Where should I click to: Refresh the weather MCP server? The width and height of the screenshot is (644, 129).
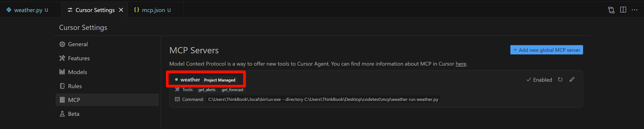click(x=560, y=79)
